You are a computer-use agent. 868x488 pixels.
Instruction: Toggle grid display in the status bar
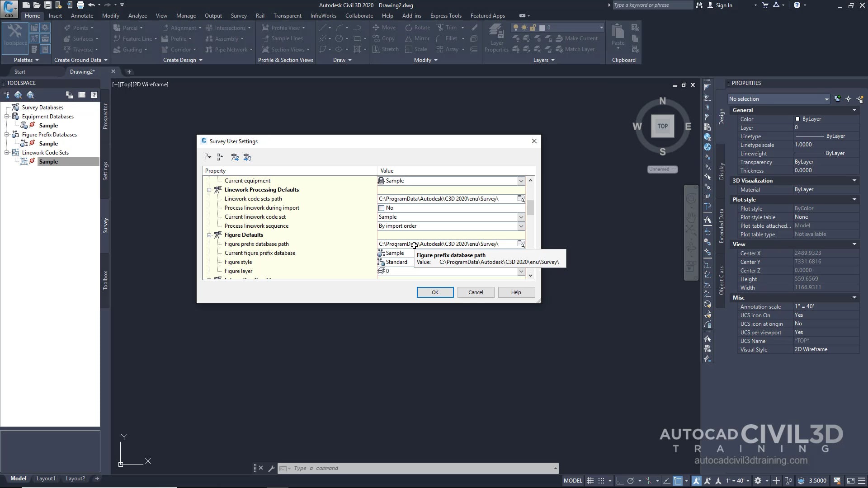tap(590, 481)
